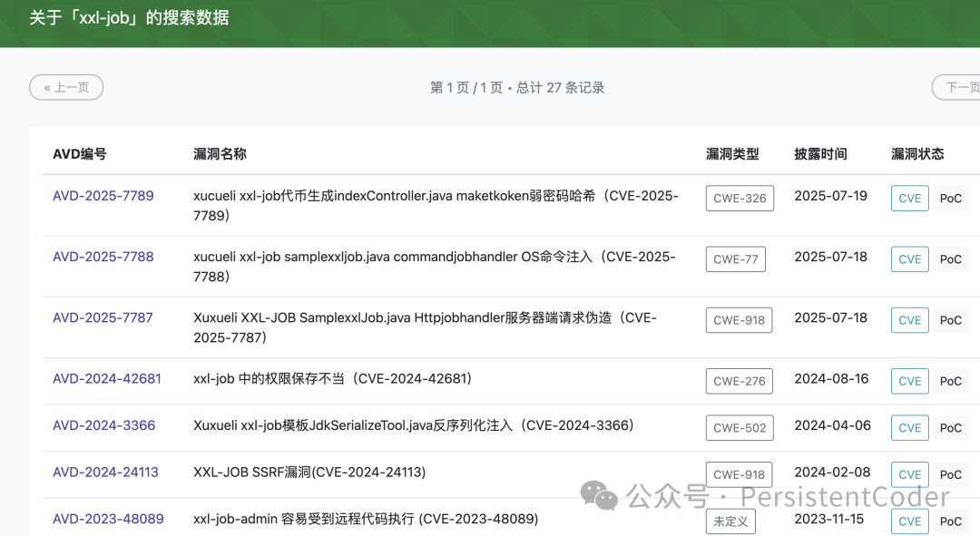Viewport: 980px width, 536px height.
Task: Open the AVD-2025-7789 vulnerability details
Action: coord(103,197)
